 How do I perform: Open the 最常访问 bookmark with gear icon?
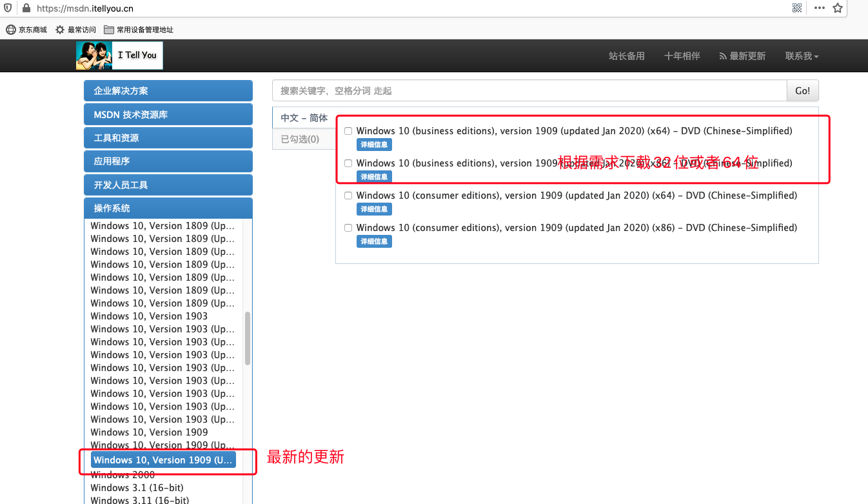(75, 30)
